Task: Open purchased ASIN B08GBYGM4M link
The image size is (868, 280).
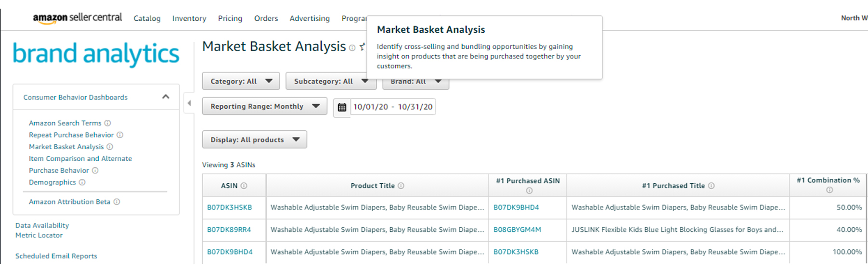Action: tap(517, 229)
